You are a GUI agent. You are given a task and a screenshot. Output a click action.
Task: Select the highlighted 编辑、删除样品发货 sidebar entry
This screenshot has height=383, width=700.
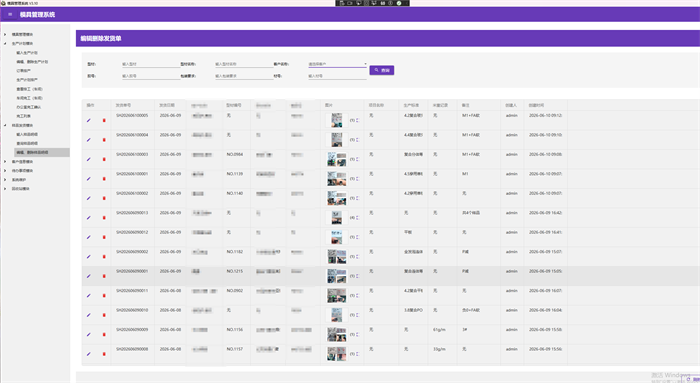[x=42, y=152]
